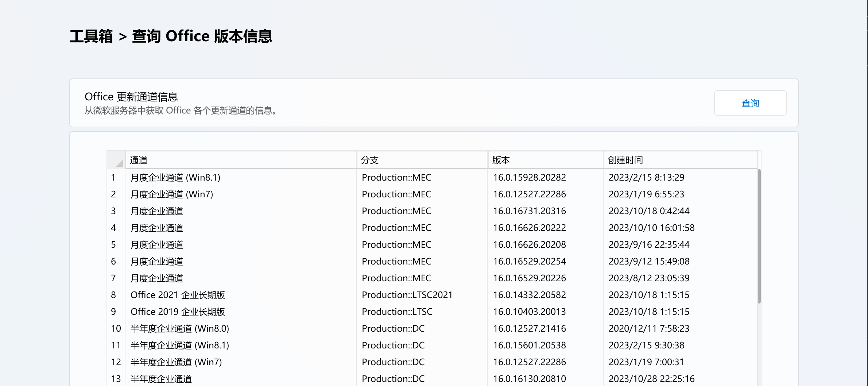Select the 月度企业通道 (Win8.1) cell
This screenshot has height=386, width=868.
(x=241, y=177)
